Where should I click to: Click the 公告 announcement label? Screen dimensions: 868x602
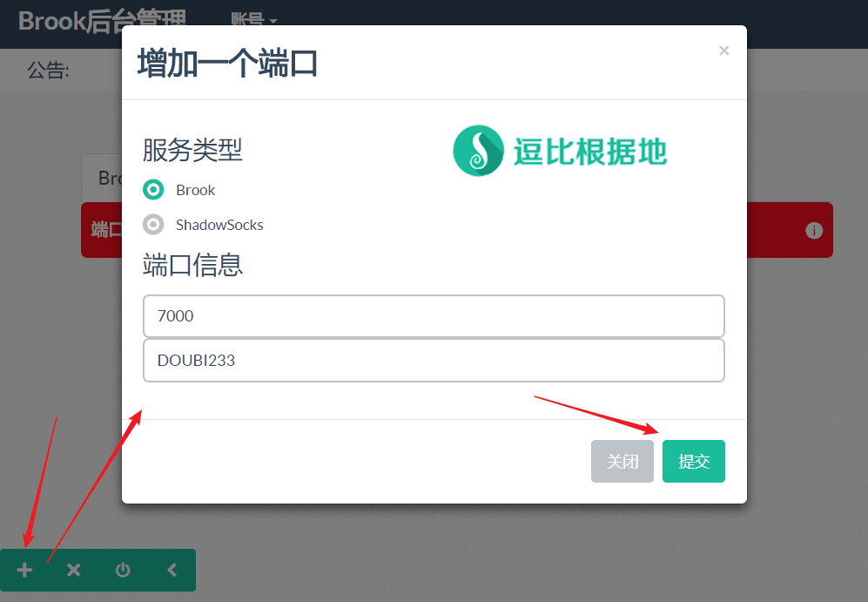tap(48, 71)
